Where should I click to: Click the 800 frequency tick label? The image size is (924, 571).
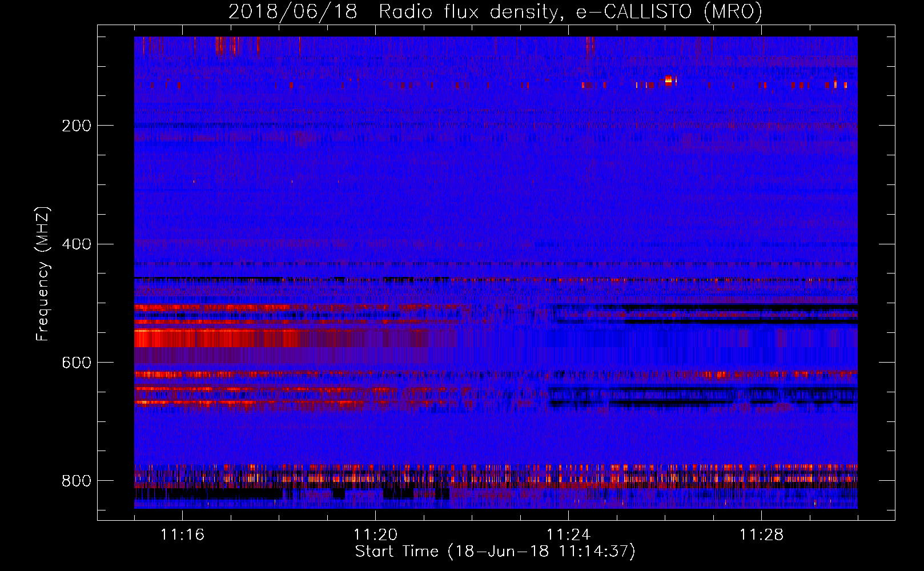(x=77, y=481)
